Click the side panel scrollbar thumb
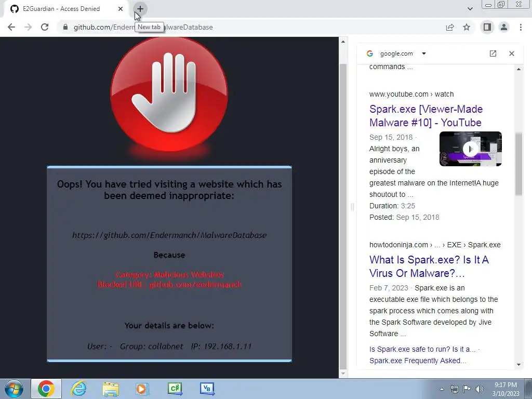The image size is (532, 399). (518, 164)
